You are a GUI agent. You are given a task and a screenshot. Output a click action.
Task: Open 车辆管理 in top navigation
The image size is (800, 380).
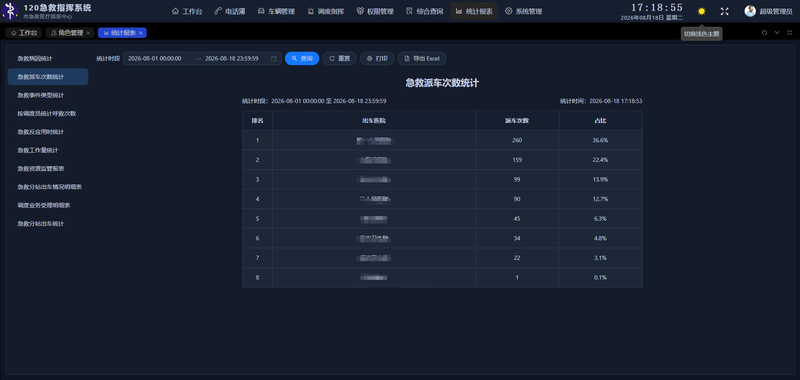pos(276,11)
